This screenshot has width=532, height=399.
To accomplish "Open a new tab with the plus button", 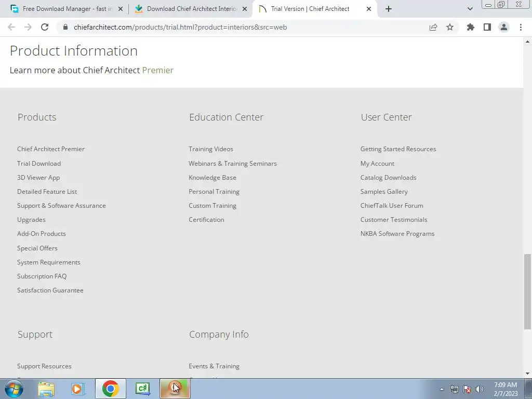I will point(389,9).
